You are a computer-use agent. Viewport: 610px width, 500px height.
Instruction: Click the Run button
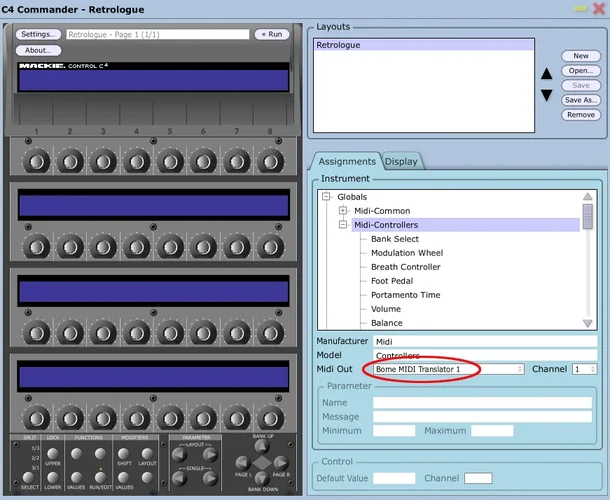click(272, 34)
